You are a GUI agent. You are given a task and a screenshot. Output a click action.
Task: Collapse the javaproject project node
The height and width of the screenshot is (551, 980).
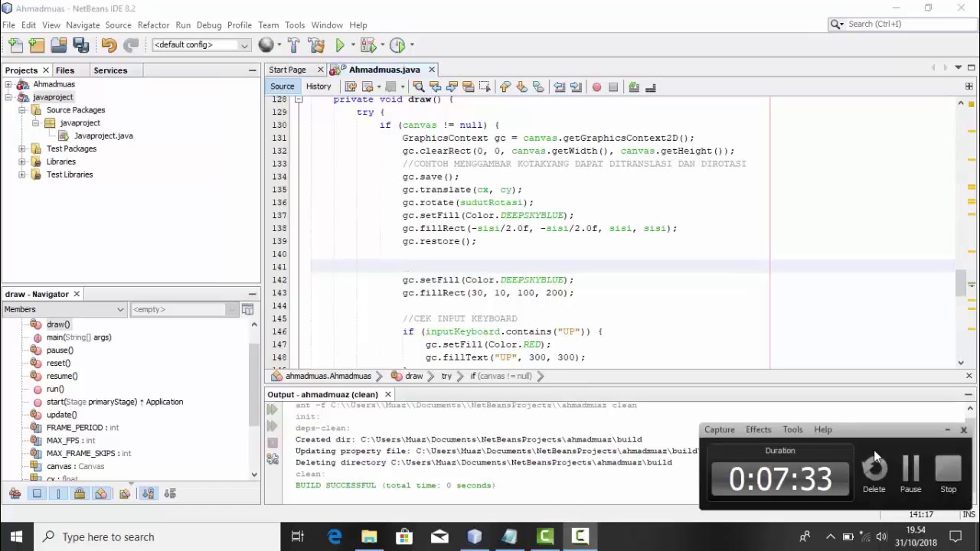coord(8,97)
